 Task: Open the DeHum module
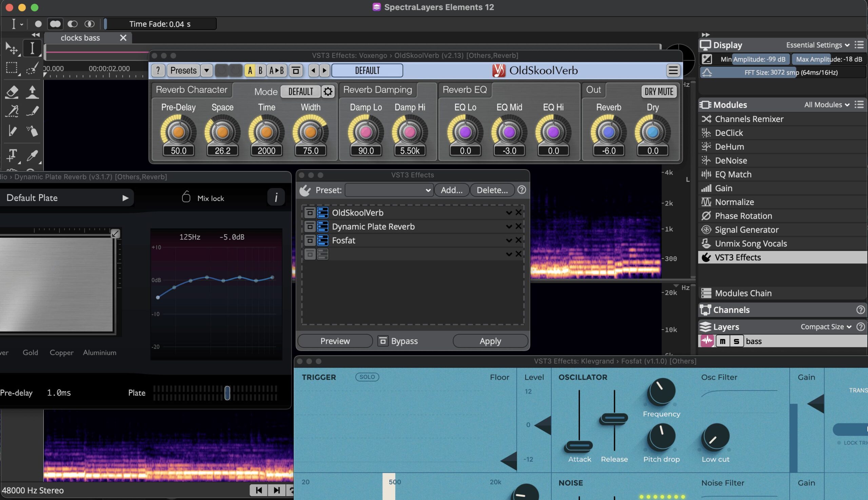783,147
